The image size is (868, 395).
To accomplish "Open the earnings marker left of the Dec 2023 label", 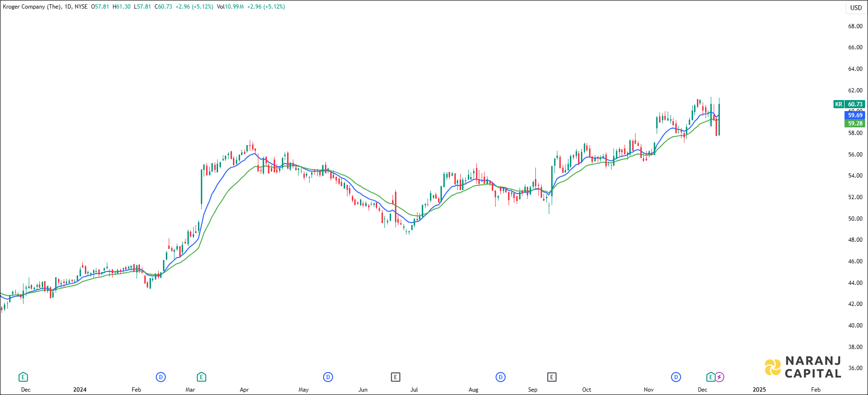I will click(23, 377).
